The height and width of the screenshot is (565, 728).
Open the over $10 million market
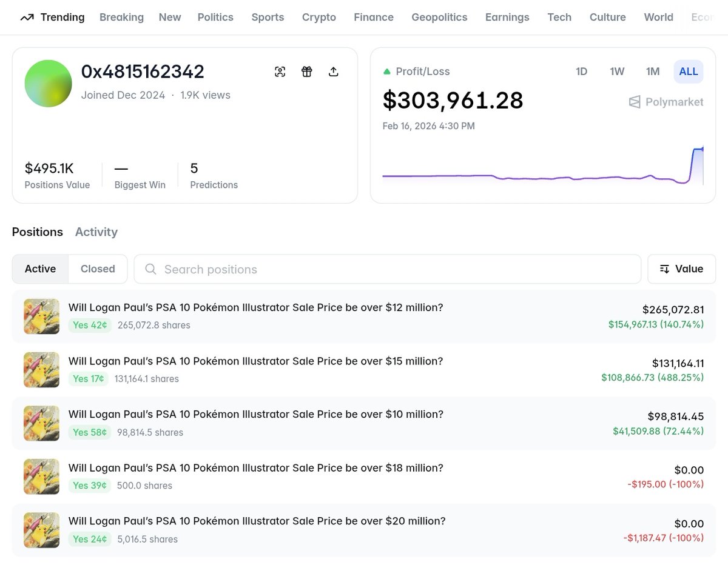[255, 414]
